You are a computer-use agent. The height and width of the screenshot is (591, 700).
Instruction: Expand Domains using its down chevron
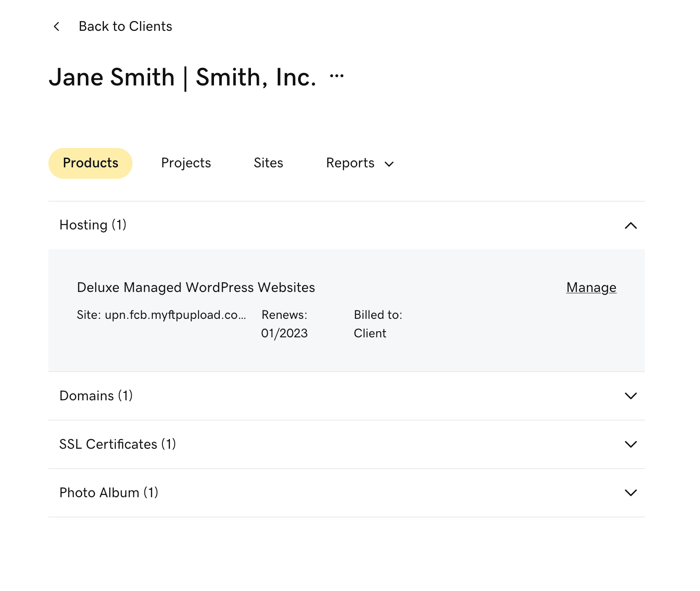(630, 396)
